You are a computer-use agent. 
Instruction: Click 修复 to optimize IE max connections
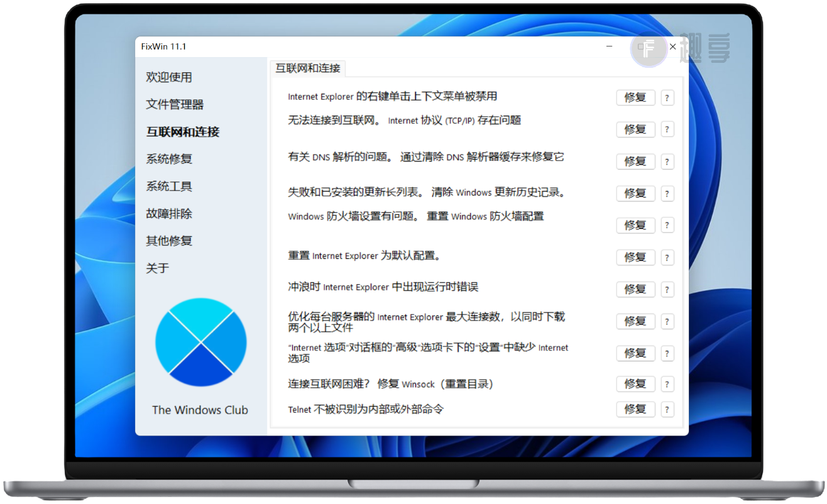click(x=635, y=321)
